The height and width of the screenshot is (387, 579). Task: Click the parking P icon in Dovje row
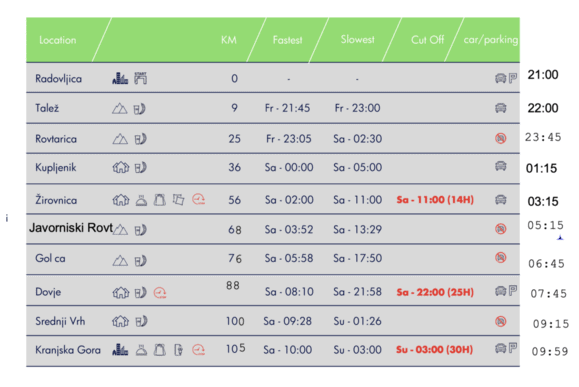513,291
